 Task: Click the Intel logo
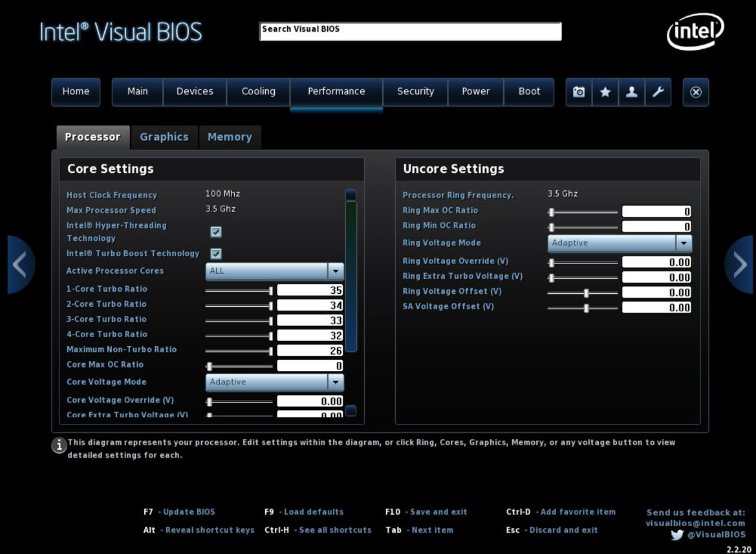coord(695,31)
